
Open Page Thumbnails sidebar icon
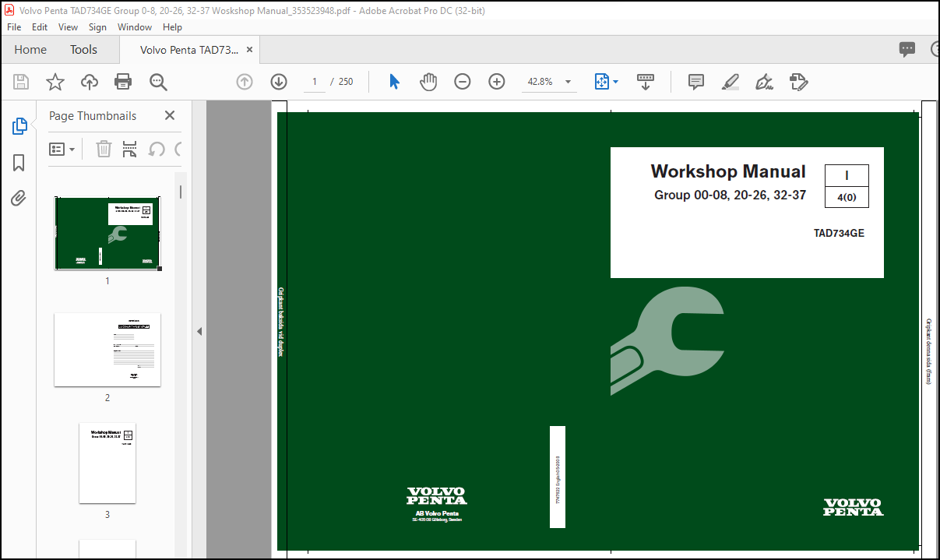(19, 126)
